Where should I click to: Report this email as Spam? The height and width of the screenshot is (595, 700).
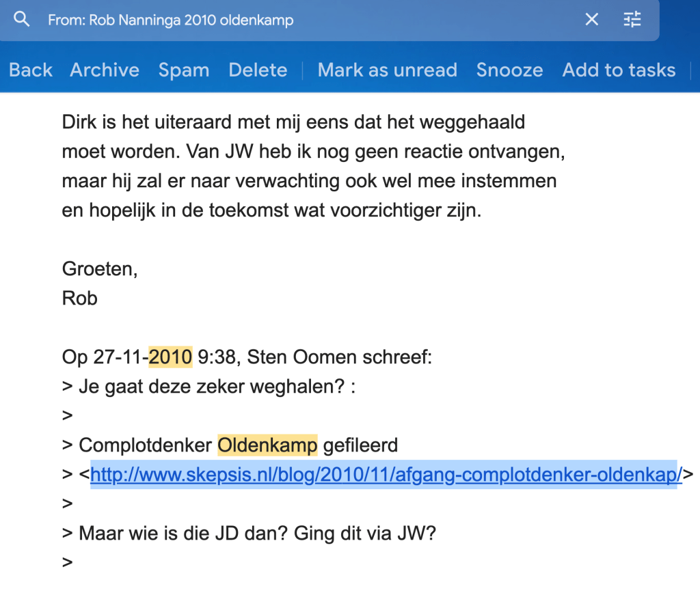tap(184, 70)
